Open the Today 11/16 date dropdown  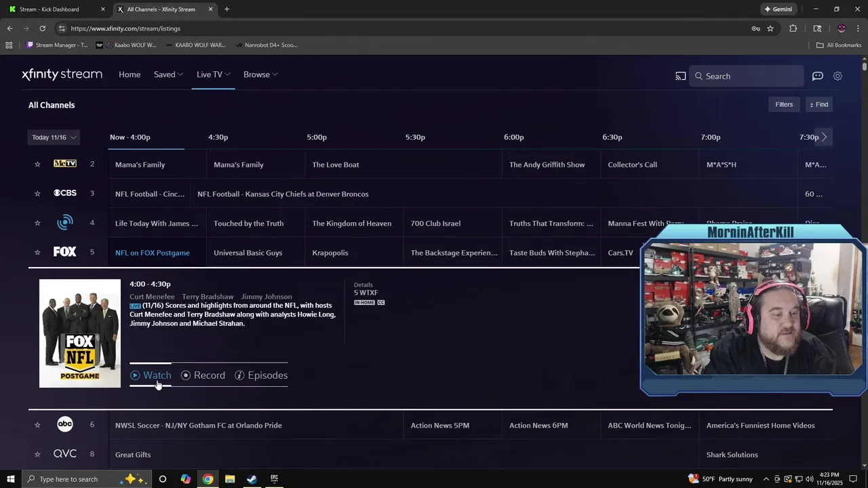pyautogui.click(x=54, y=137)
